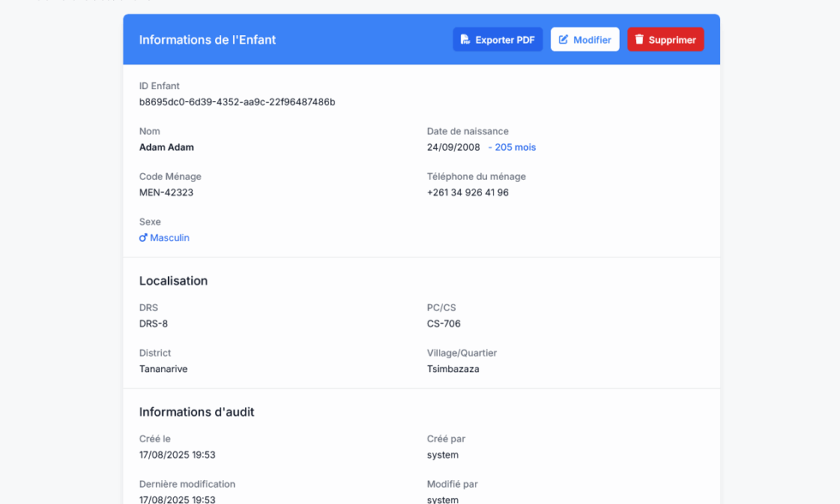840x504 pixels.
Task: Click the blue "205 mois" age text
Action: point(514,147)
